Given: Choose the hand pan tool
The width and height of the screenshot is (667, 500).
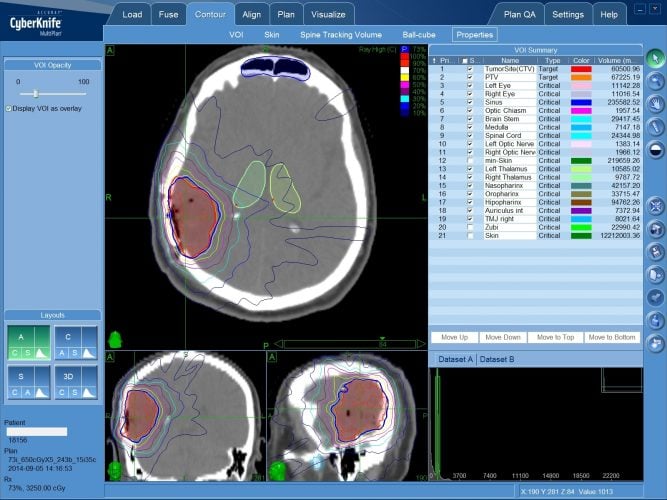Looking at the screenshot, I should click(655, 103).
